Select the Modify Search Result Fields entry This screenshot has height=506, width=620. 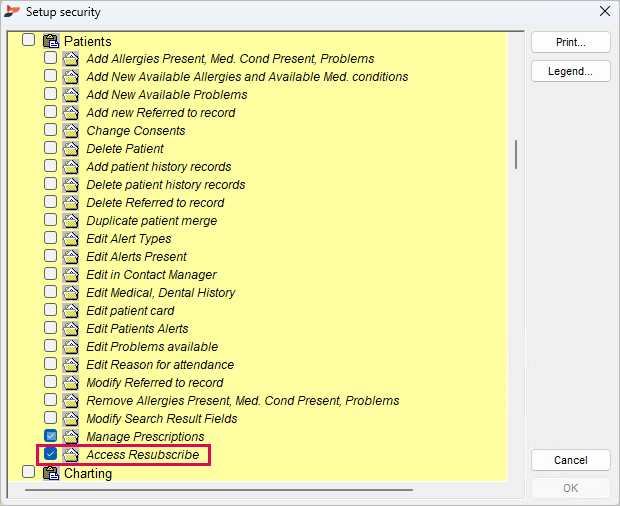162,418
